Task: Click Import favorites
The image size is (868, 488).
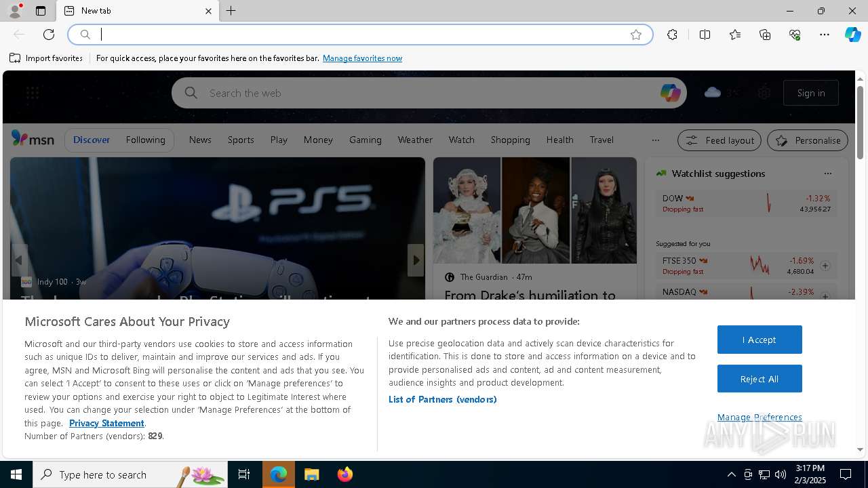Action: [x=46, y=58]
